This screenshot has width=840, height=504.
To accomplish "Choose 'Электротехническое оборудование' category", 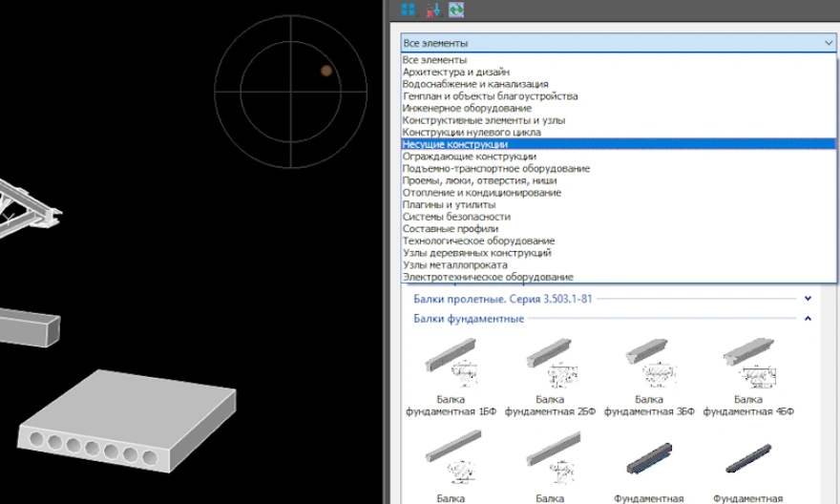I will (488, 277).
